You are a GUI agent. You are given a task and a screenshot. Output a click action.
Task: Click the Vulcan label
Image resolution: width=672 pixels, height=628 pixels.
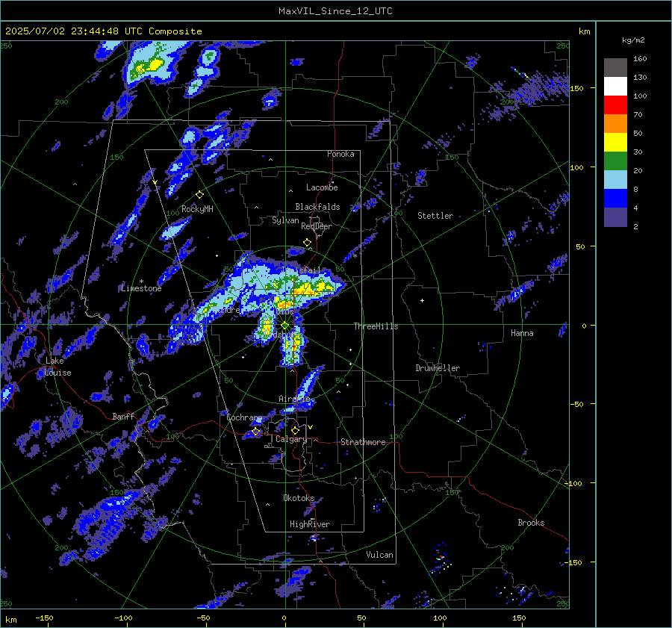(x=379, y=555)
